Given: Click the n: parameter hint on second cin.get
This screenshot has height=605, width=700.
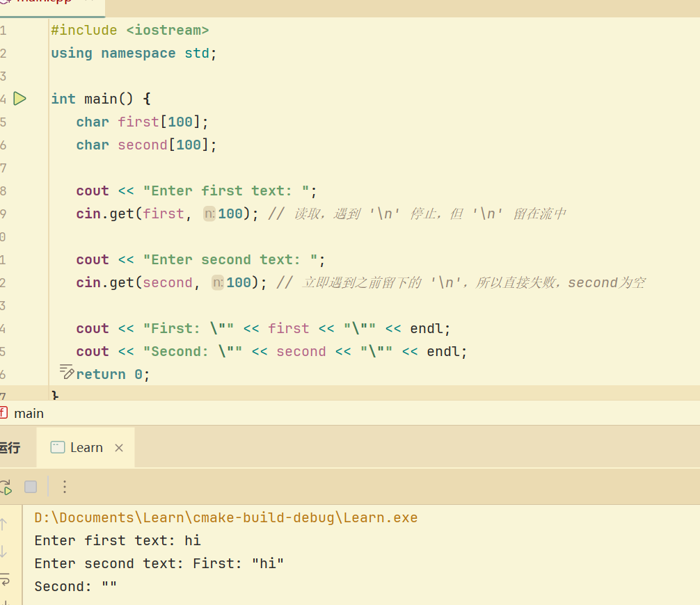Looking at the screenshot, I should tap(218, 283).
